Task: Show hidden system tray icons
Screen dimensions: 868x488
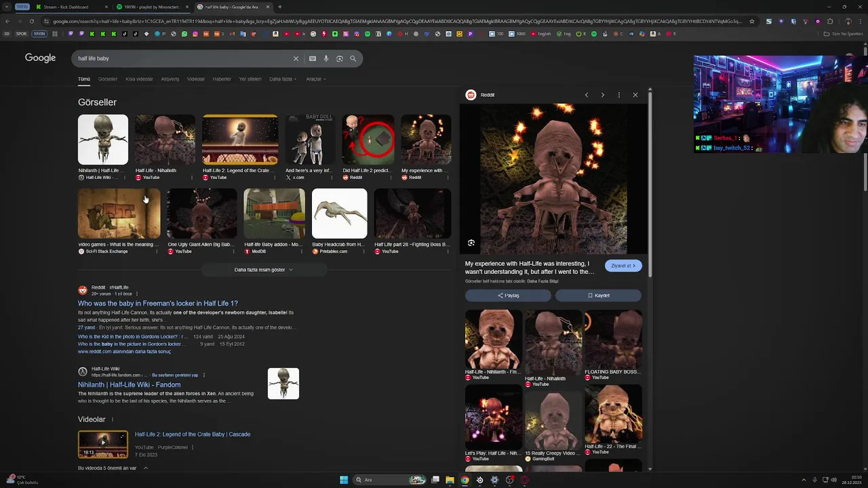Action: pos(805,480)
